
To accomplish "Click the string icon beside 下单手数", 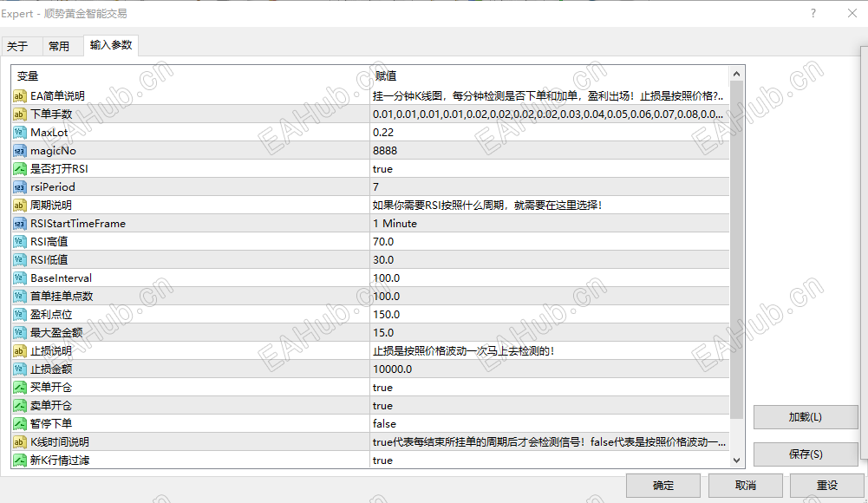I will tap(20, 114).
